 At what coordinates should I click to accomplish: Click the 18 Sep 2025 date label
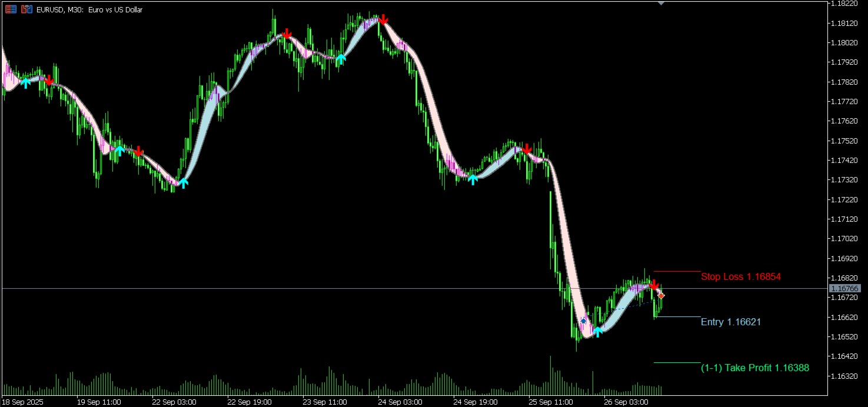(x=22, y=402)
